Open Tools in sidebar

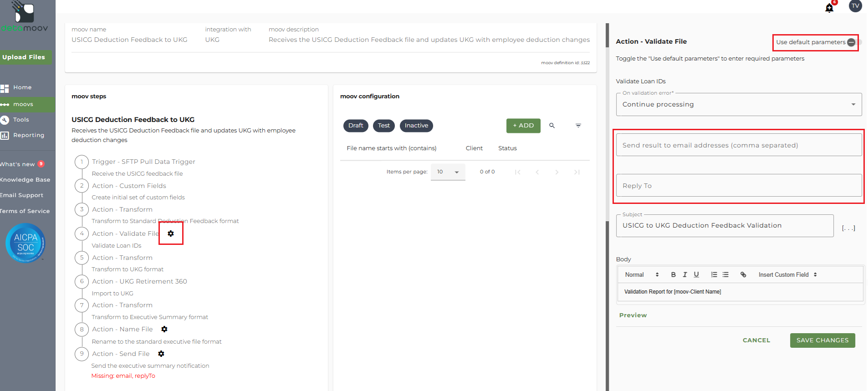tap(21, 120)
